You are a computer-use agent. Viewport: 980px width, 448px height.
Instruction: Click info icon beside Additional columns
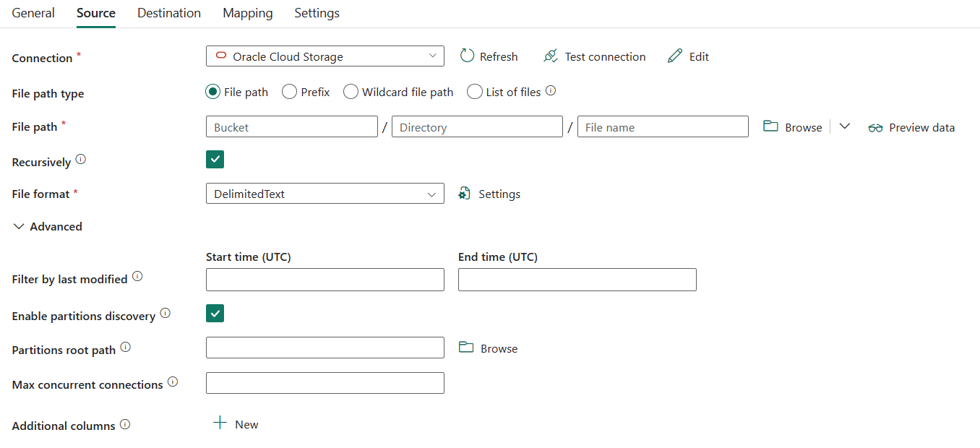click(x=125, y=424)
